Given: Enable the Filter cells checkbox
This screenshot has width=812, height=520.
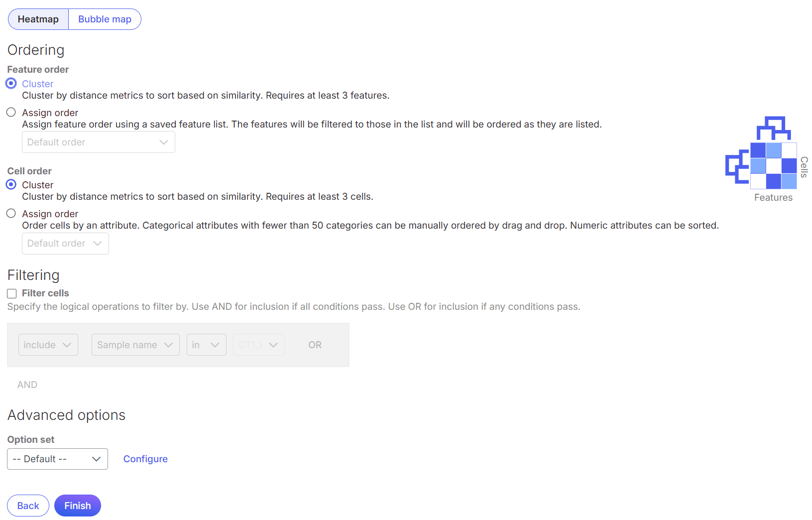Looking at the screenshot, I should click(12, 293).
